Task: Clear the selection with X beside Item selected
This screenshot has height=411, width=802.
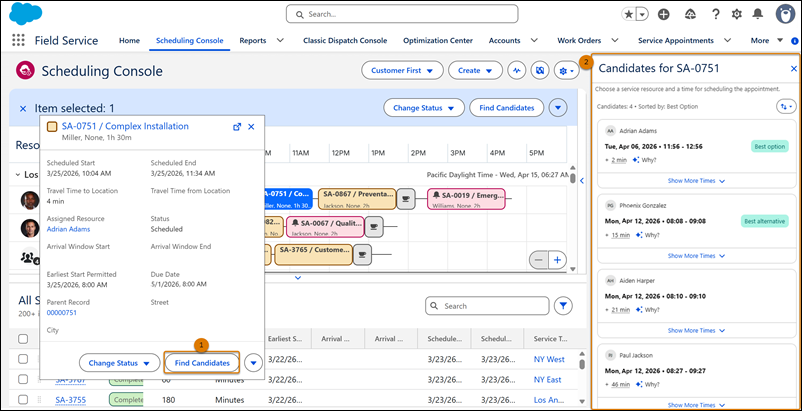Action: [x=23, y=108]
